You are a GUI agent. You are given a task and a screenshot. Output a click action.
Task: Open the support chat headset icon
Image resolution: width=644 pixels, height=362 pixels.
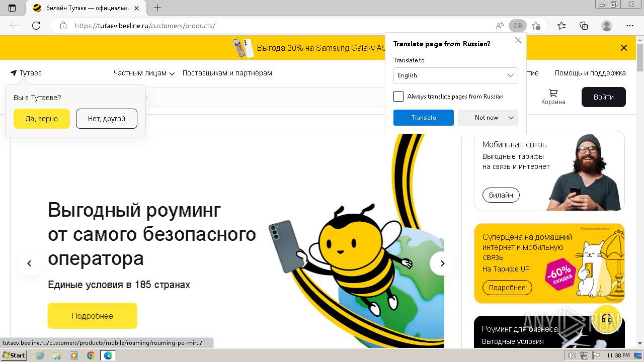pos(607,319)
